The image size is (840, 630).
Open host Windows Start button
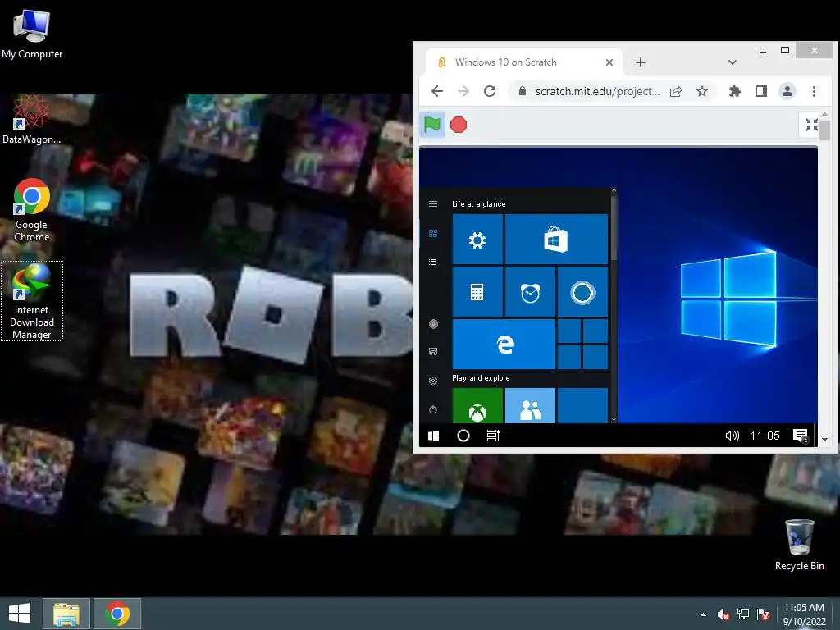(x=20, y=614)
